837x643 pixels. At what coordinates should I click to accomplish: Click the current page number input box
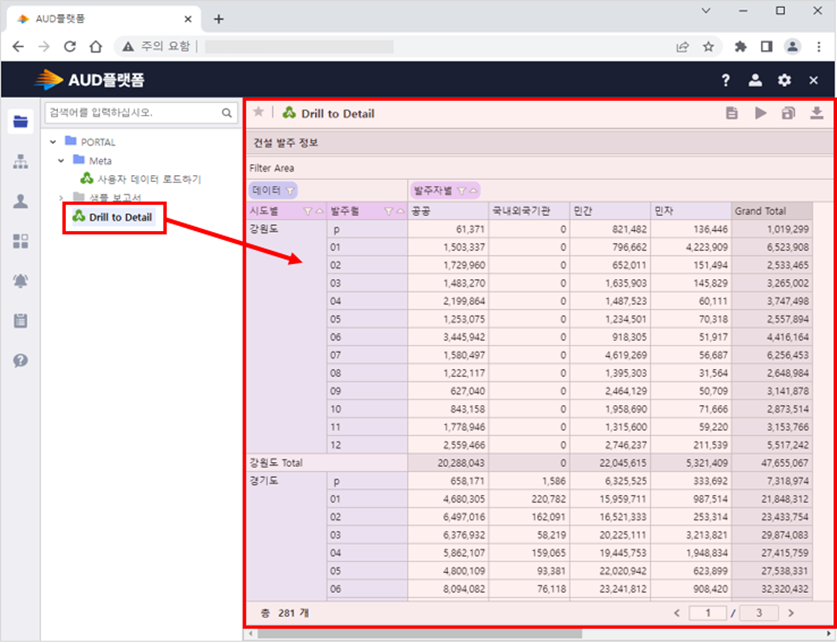708,613
